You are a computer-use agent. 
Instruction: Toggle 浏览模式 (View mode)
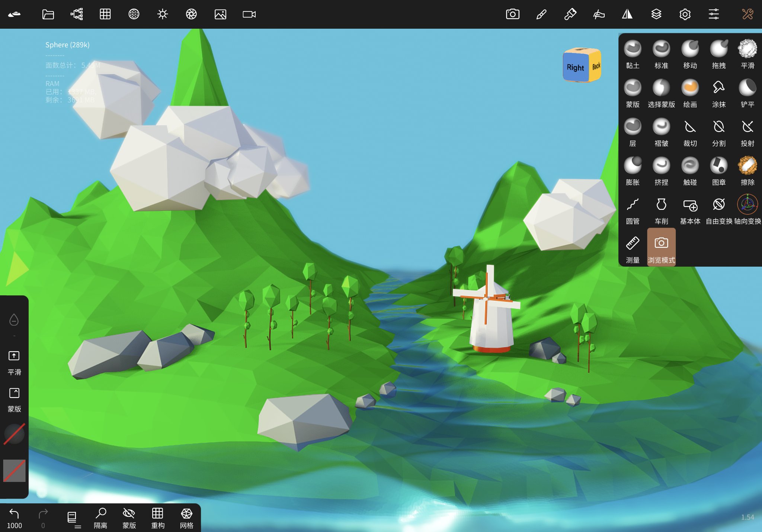click(x=661, y=248)
